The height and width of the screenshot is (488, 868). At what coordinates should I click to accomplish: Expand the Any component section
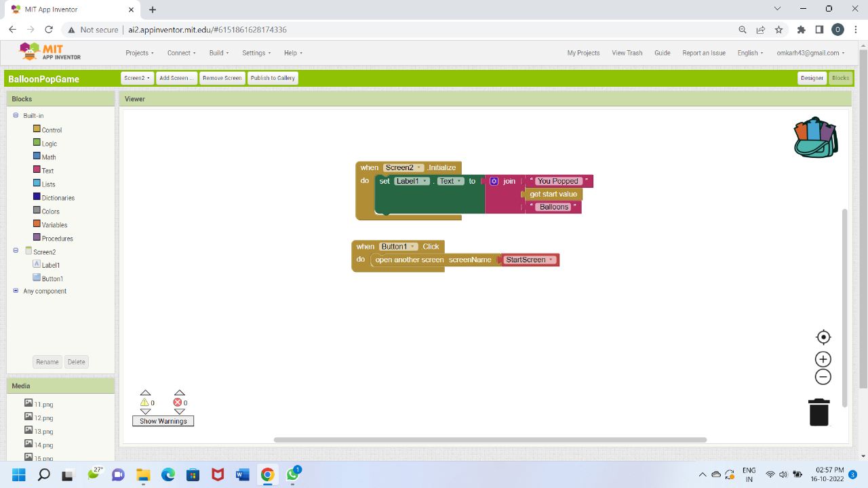coord(16,291)
